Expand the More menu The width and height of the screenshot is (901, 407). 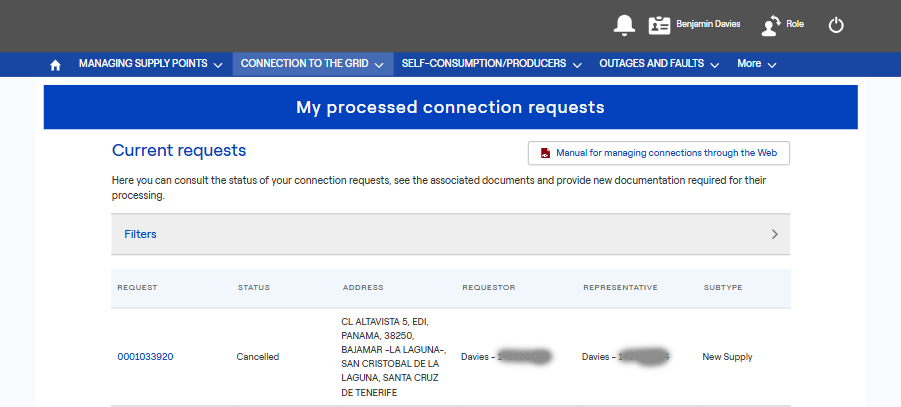click(756, 64)
